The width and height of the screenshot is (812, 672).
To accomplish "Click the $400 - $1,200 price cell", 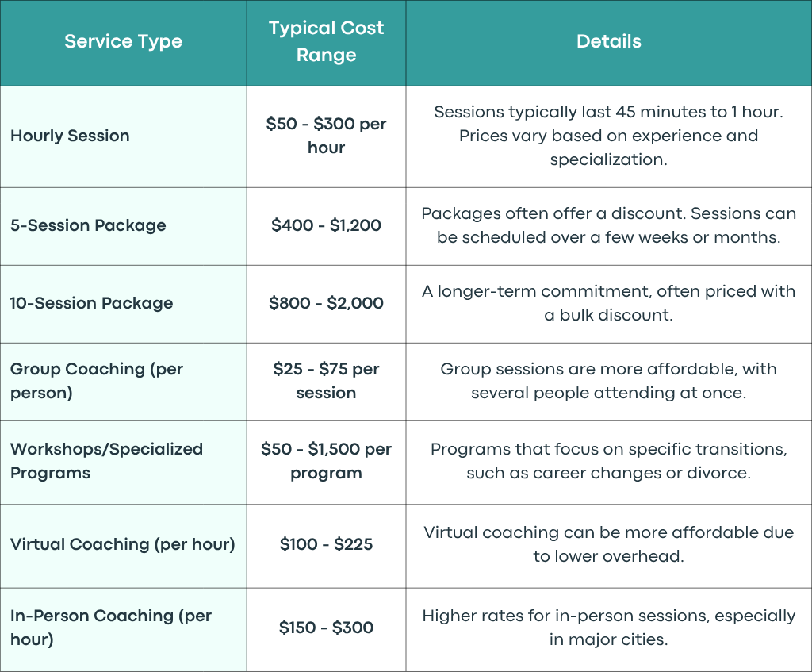I will pos(326,225).
